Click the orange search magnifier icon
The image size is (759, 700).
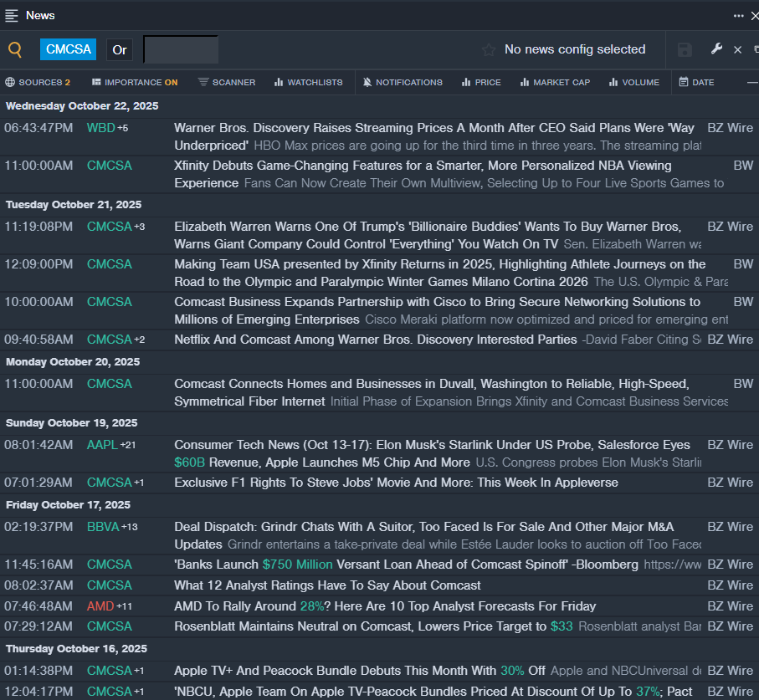15,49
